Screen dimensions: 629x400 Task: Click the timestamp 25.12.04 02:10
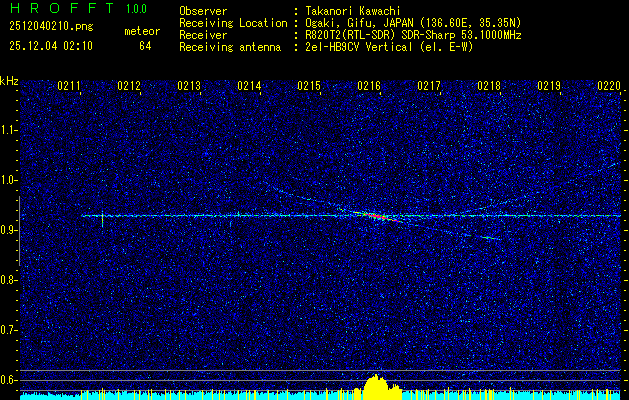(x=51, y=46)
